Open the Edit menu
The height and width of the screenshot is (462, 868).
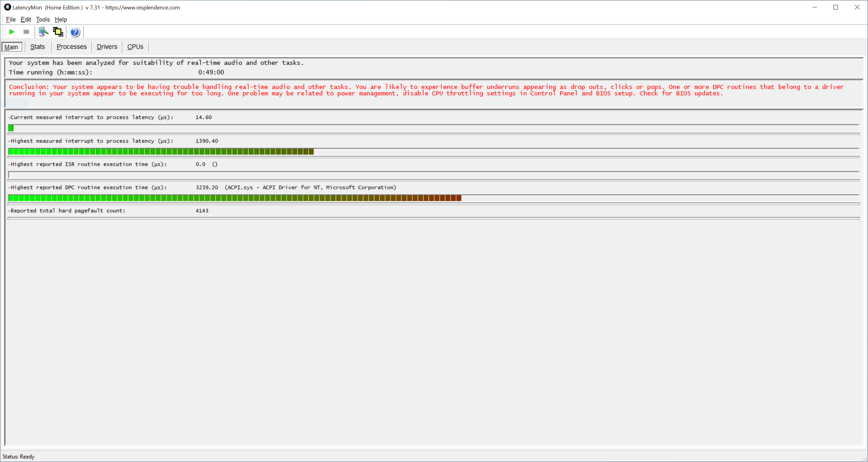click(26, 19)
